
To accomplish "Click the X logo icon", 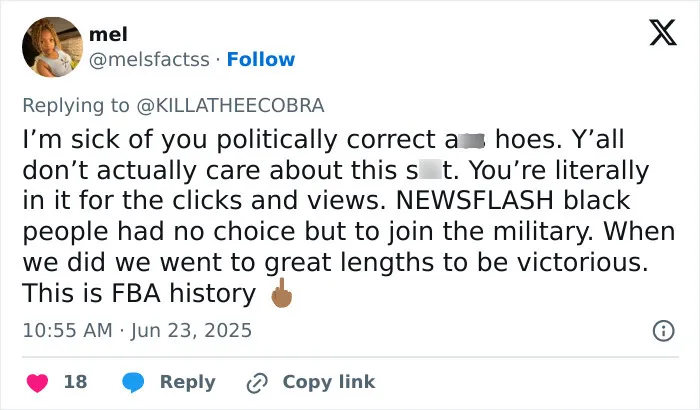I will [663, 32].
